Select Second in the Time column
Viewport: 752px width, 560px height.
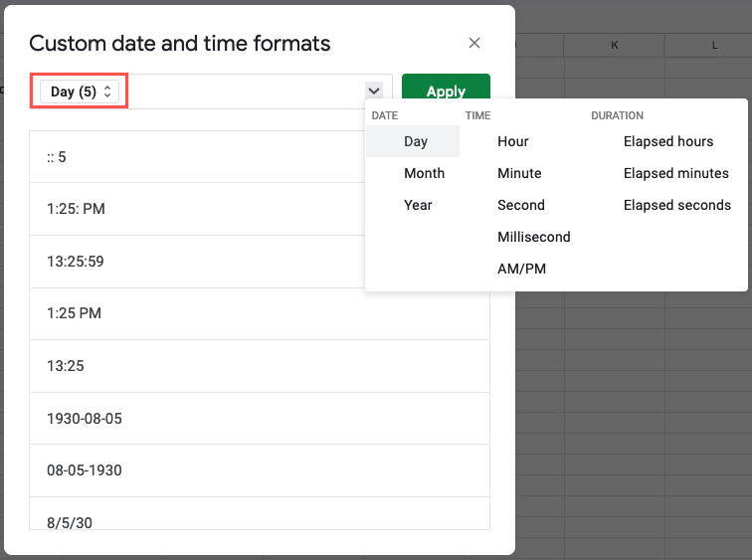(x=521, y=205)
